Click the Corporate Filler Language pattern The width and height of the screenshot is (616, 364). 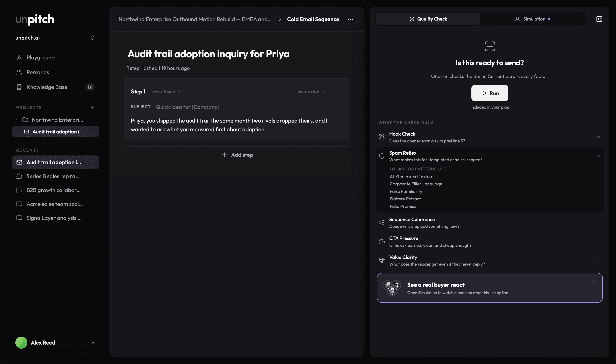click(416, 184)
